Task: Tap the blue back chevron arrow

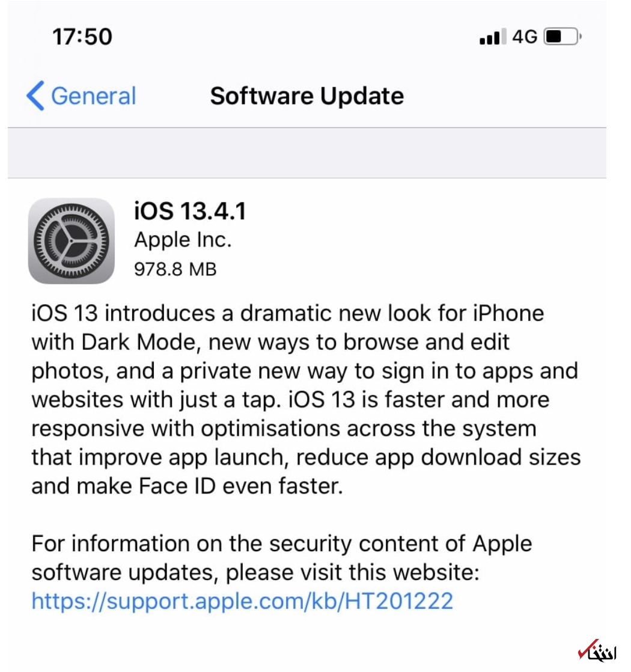Action: (x=35, y=97)
